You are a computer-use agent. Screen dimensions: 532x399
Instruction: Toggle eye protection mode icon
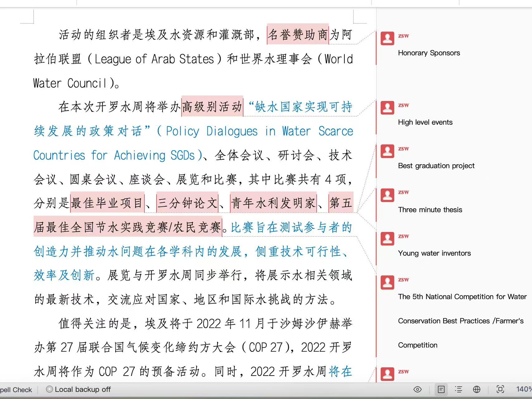click(418, 389)
